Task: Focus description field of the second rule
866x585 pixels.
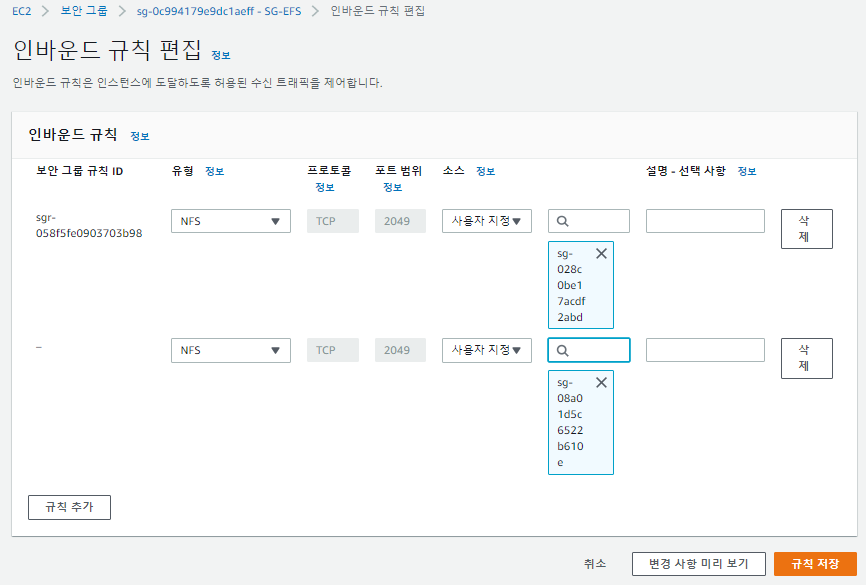Action: [705, 350]
